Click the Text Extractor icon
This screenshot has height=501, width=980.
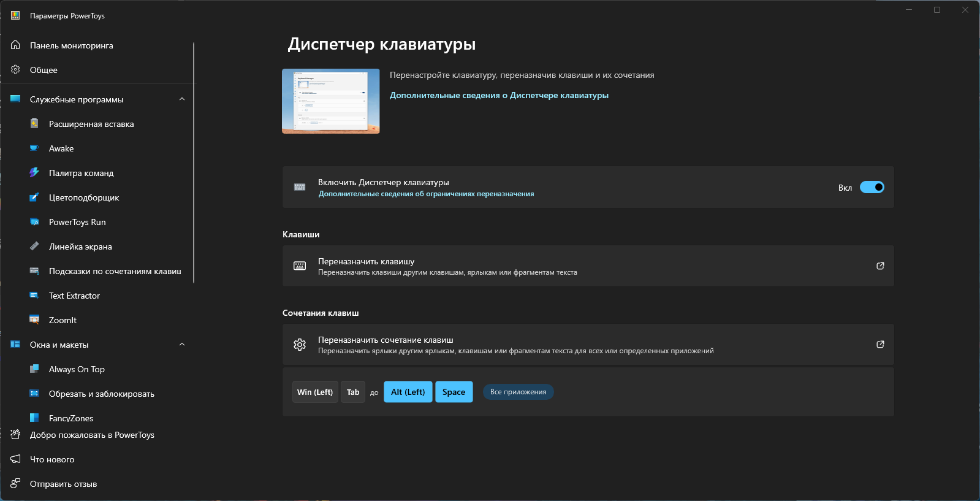[x=34, y=295]
